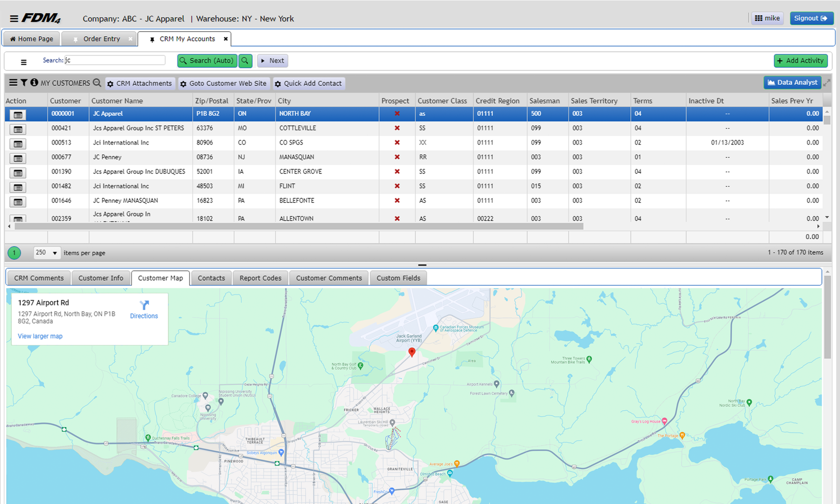Open the View larger map link

click(40, 336)
